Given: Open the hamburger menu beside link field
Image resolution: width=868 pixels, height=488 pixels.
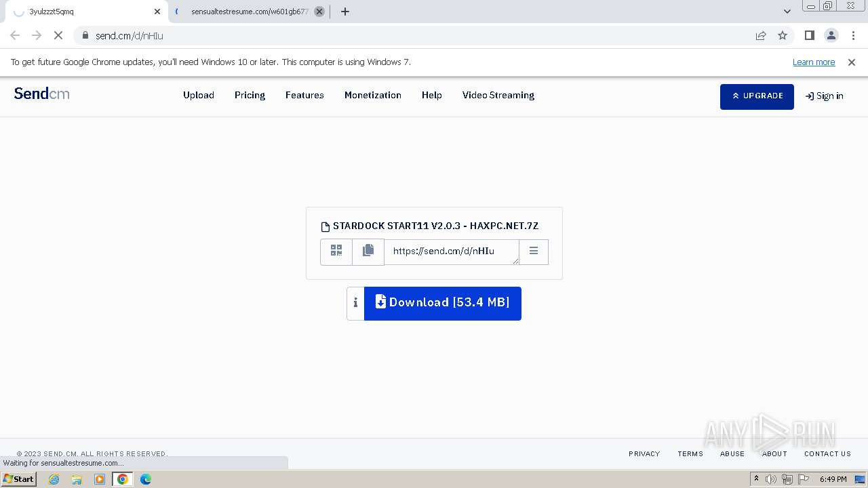Looking at the screenshot, I should [x=534, y=251].
